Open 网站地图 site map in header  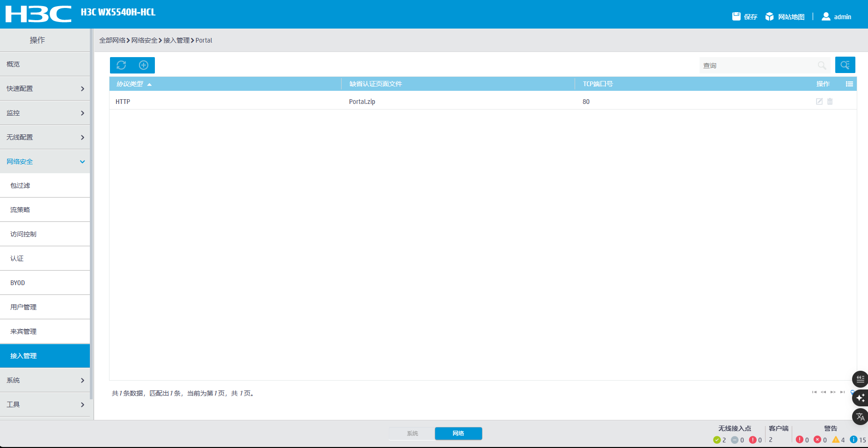tap(785, 16)
